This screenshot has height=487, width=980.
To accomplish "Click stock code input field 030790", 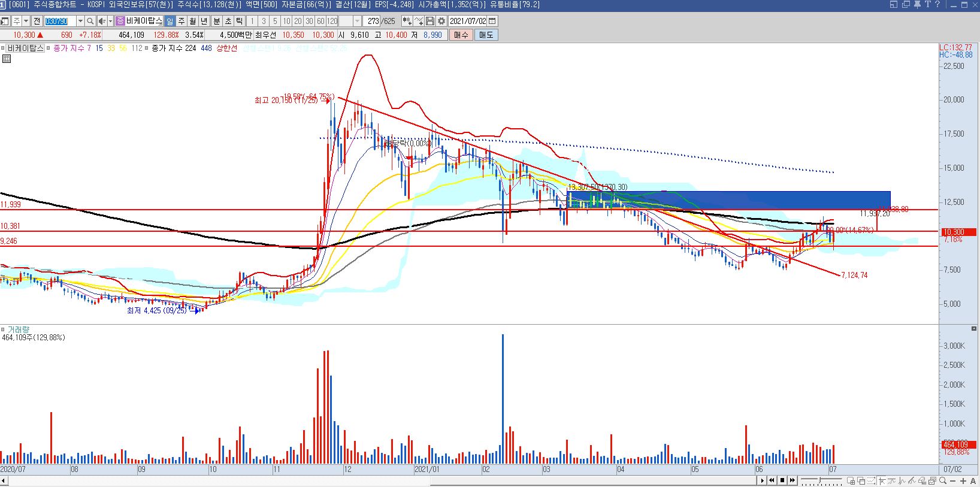I will [x=60, y=21].
